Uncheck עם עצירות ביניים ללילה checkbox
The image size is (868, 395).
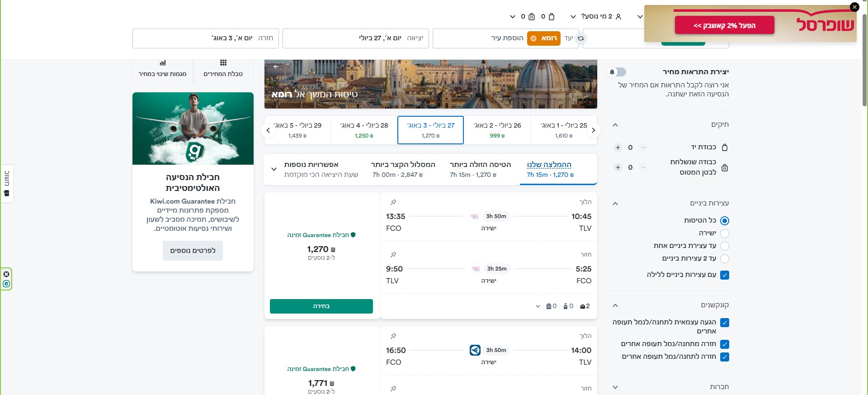725,275
